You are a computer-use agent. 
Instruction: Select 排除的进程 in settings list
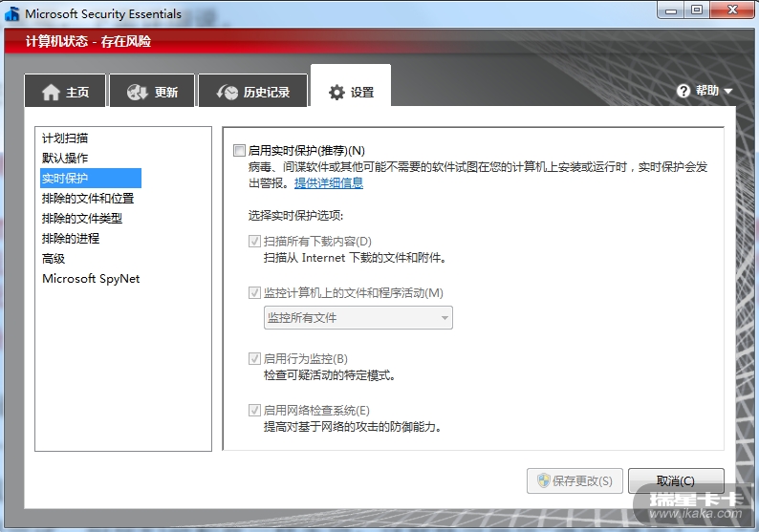pos(71,239)
